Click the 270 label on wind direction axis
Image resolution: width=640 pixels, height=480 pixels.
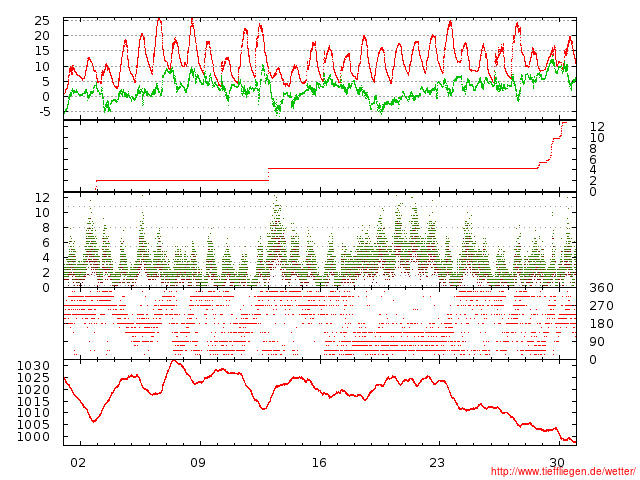[601, 306]
